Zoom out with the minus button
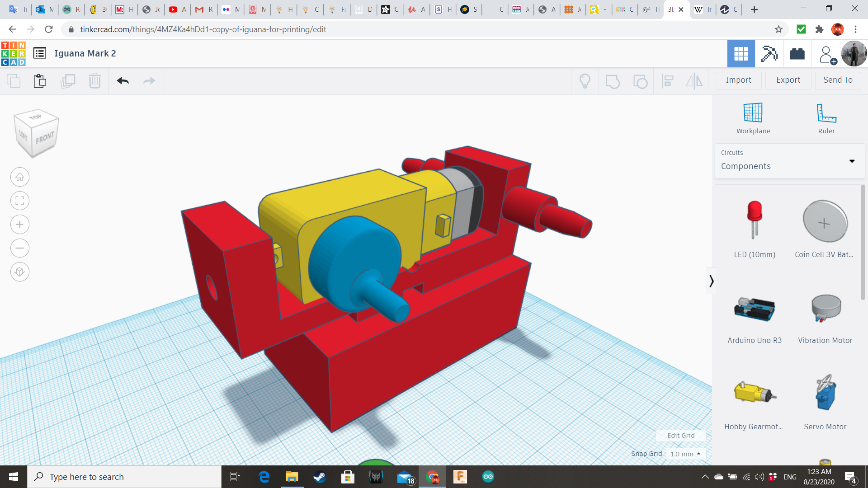868x488 pixels. pyautogui.click(x=20, y=248)
